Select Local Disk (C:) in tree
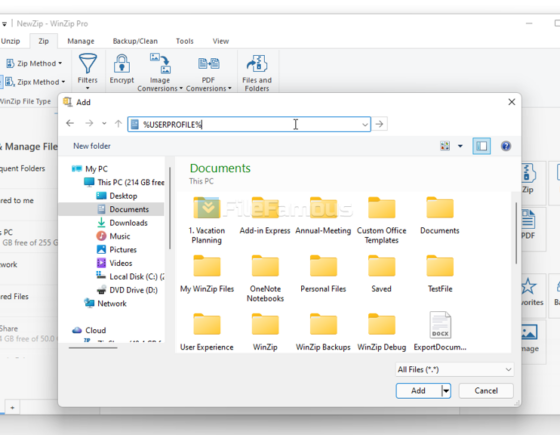560x435 pixels. tap(130, 276)
